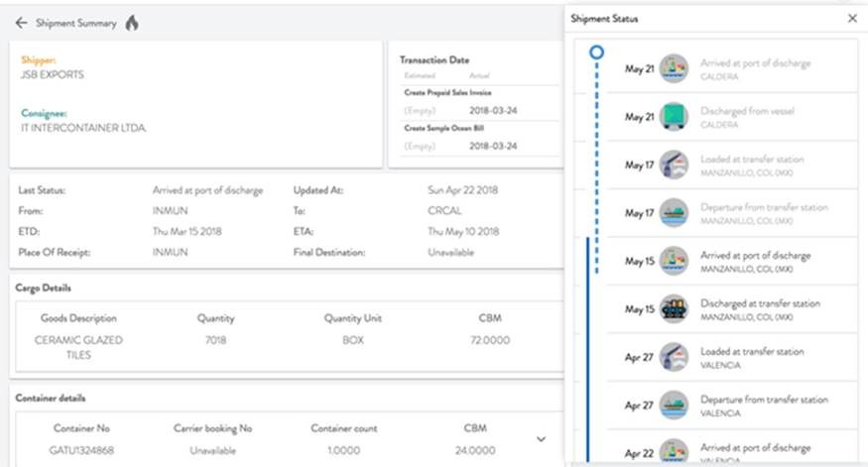
Task: Click the actual date under Create Sample Ocean Bill
Action: (493, 146)
